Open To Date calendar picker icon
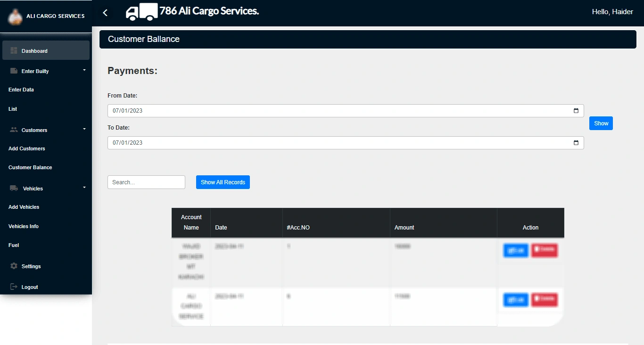 (x=576, y=143)
